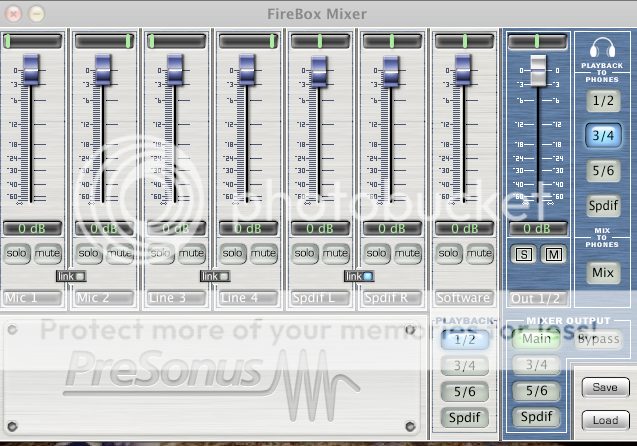Solo the Software channel
This screenshot has width=637, height=446.
(x=448, y=253)
